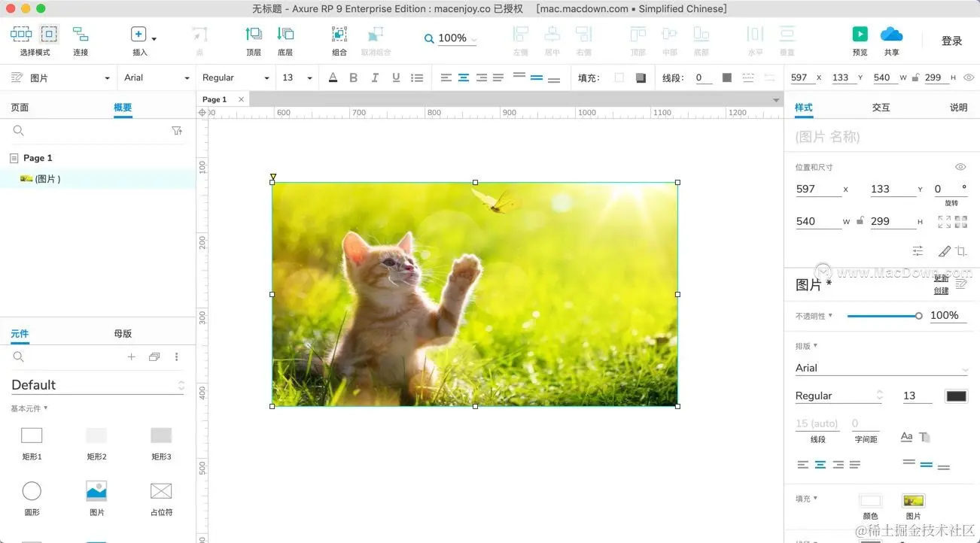Open the library options three-dot menu
This screenshot has width=980, height=543.
177,357
